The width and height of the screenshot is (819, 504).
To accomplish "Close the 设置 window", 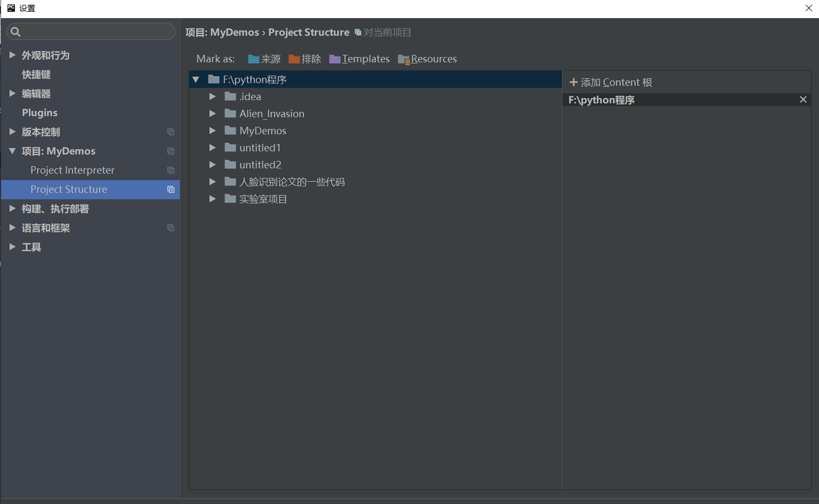I will click(x=809, y=8).
